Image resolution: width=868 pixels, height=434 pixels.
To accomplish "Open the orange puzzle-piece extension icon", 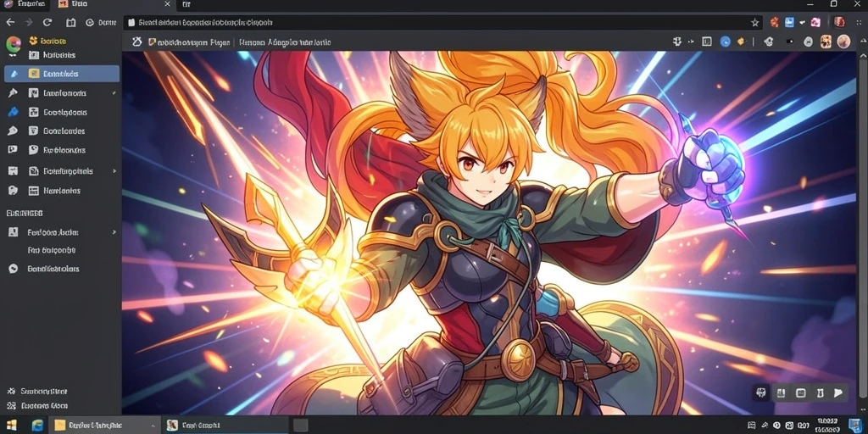I will pos(775,23).
